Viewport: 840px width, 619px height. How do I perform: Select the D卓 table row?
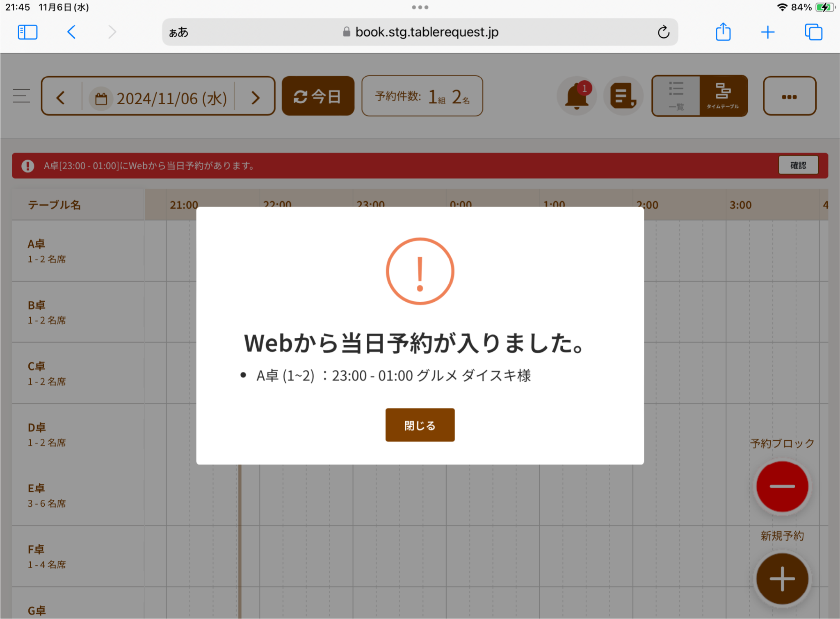coord(78,434)
